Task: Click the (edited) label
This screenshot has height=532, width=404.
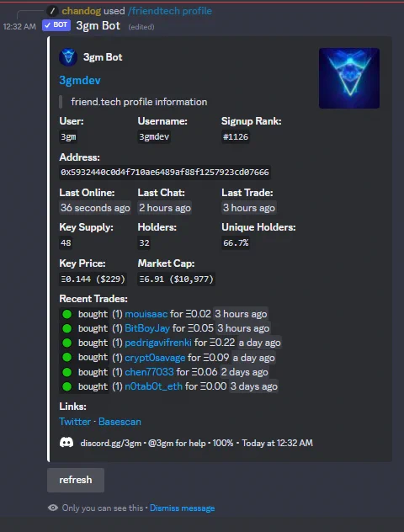Action: 141,27
